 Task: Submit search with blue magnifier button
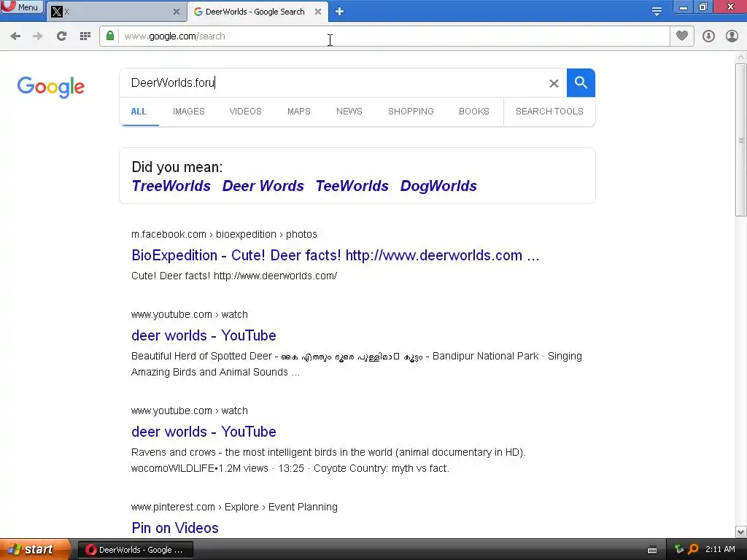coord(581,83)
